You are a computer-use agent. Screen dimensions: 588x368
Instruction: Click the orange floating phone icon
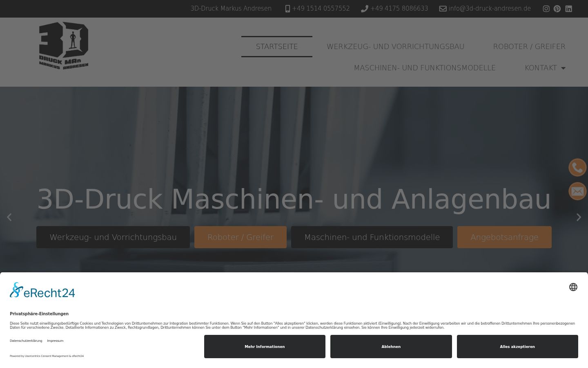click(x=577, y=168)
